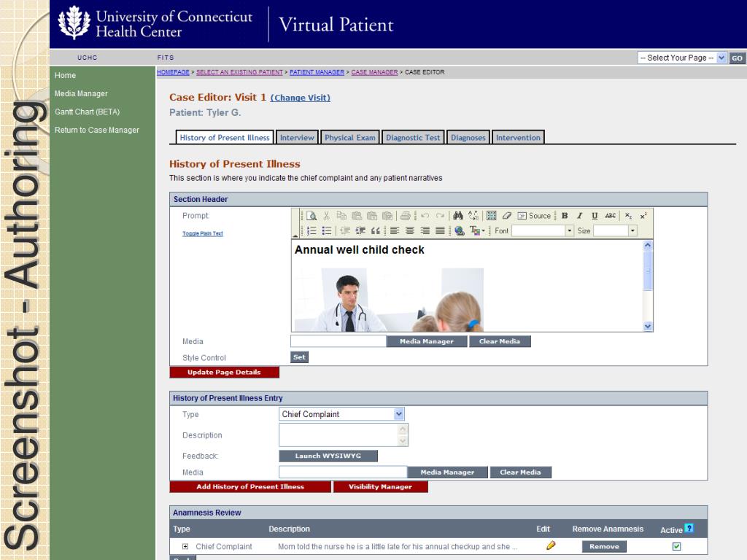Viewport: 747px width, 560px height.
Task: Click Launch WYSIWYG button
Action: 328,456
